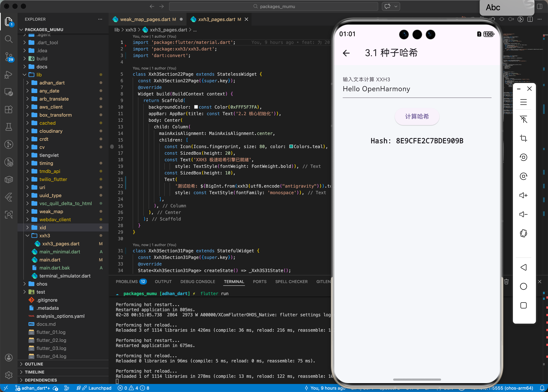Open the Source Control view
Viewport: 548px width, 392px height.
pyautogui.click(x=9, y=57)
